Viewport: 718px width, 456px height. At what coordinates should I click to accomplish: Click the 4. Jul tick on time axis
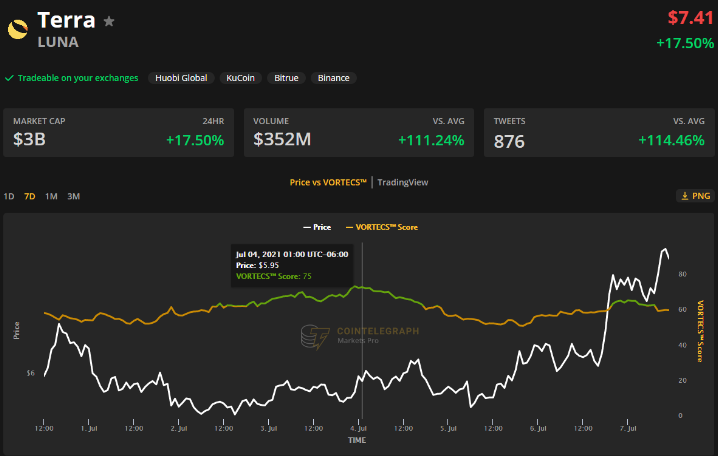[x=358, y=429]
